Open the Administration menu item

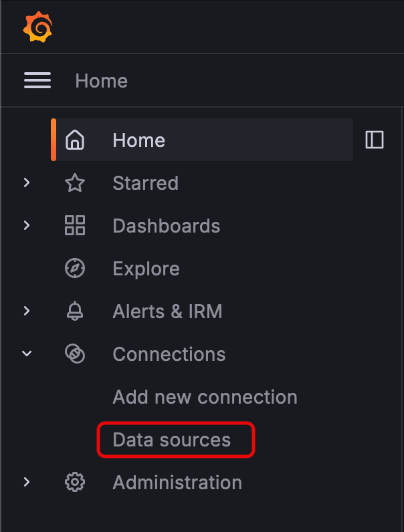pyautogui.click(x=177, y=483)
